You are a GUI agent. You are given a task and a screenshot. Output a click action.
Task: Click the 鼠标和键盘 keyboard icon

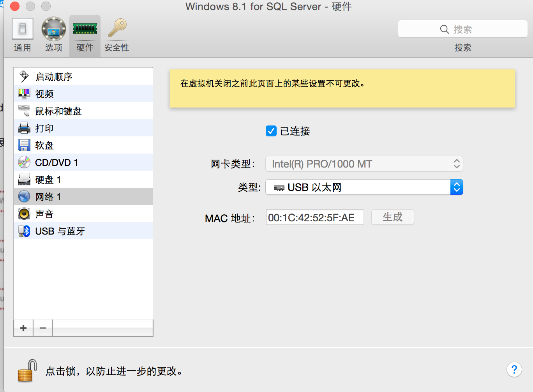[x=24, y=111]
